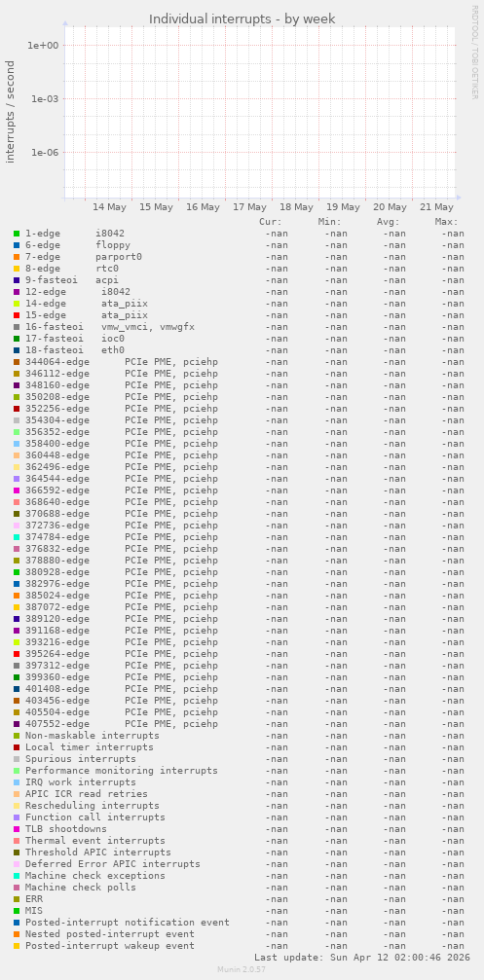Click the Last update timestamp text
Image resolution: width=484 pixels, height=980 pixels.
(359, 958)
